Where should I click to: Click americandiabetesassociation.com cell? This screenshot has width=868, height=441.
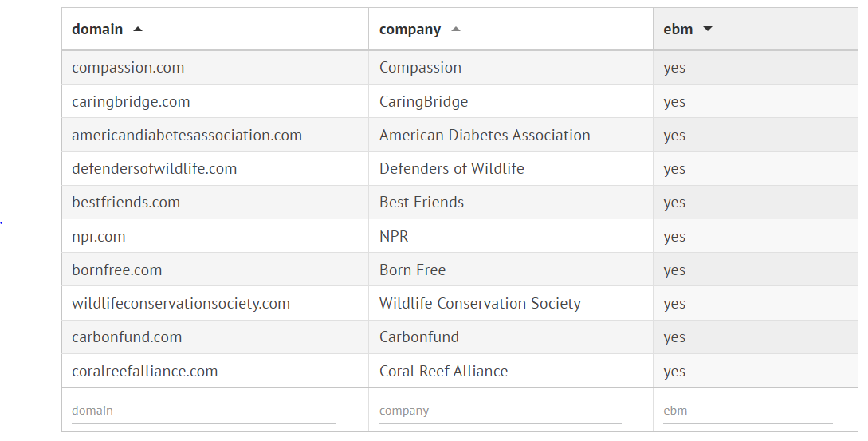click(187, 136)
